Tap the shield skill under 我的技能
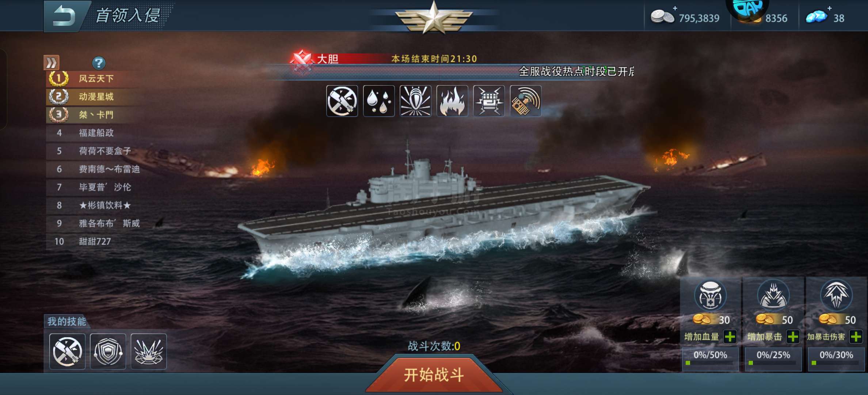This screenshot has width=868, height=395. [x=108, y=351]
